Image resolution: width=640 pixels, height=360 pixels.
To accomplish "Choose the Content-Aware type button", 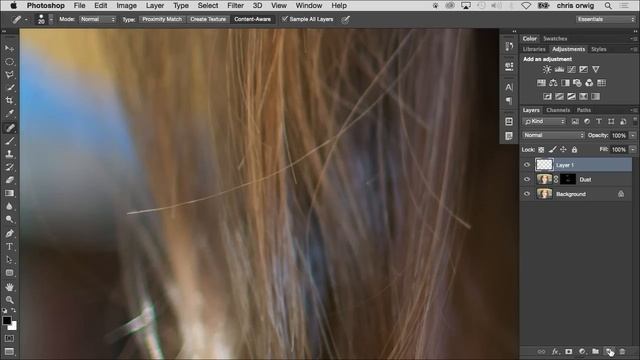I will tap(252, 19).
